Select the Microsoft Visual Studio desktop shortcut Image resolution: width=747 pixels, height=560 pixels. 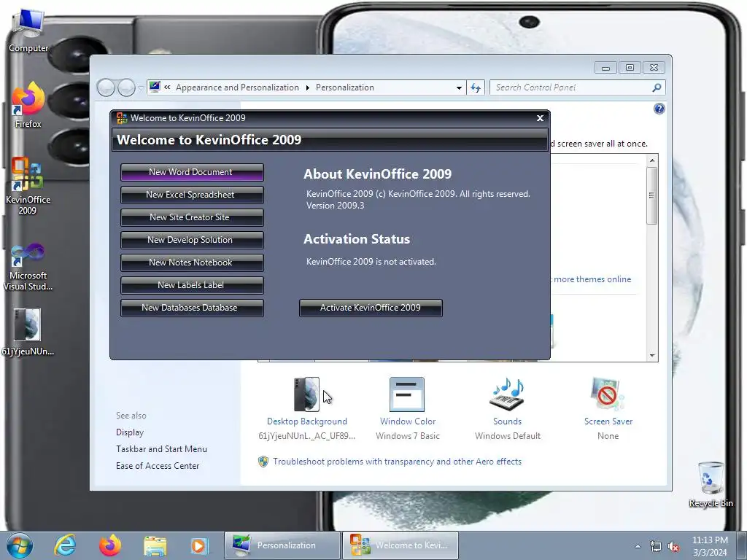click(28, 267)
